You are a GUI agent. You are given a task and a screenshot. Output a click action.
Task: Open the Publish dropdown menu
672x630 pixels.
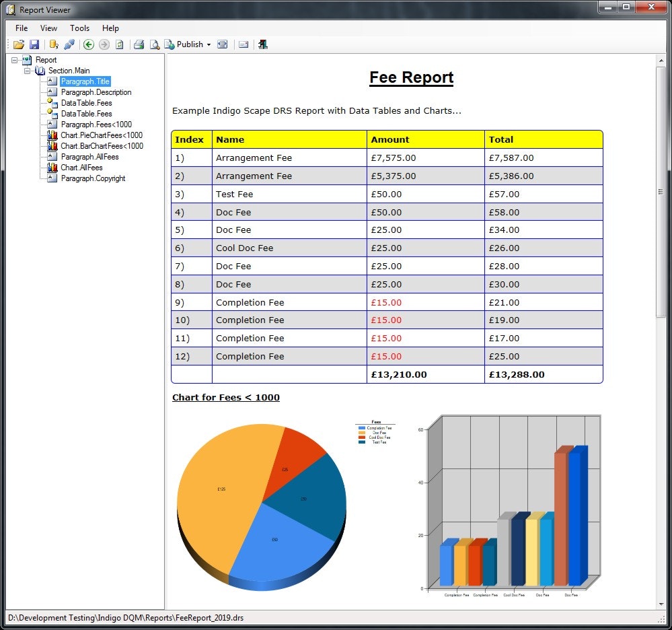[209, 44]
